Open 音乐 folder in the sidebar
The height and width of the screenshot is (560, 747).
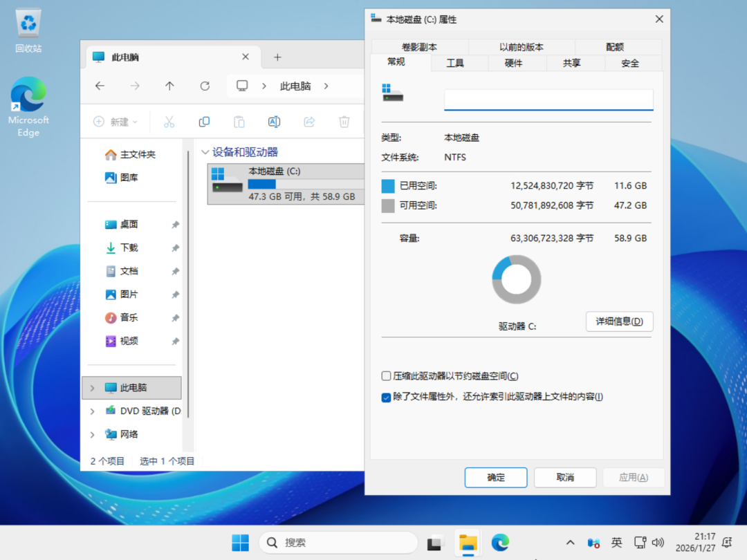pyautogui.click(x=122, y=317)
